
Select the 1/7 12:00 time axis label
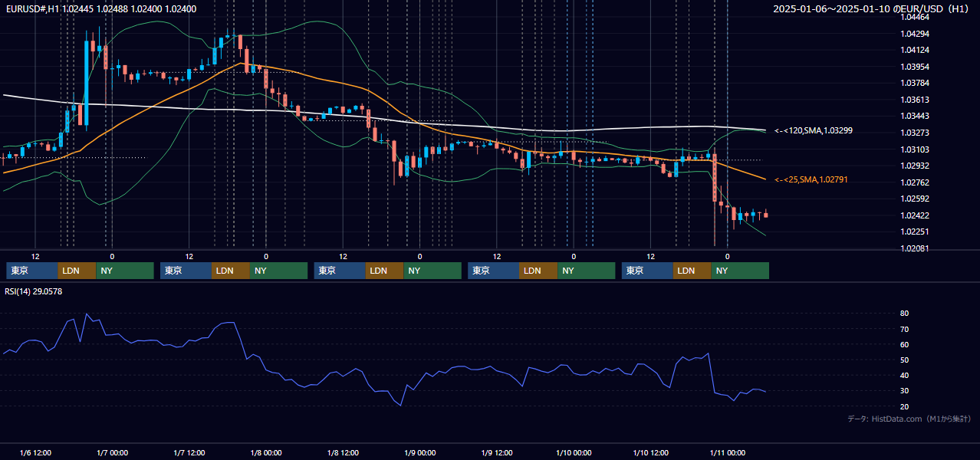189,453
